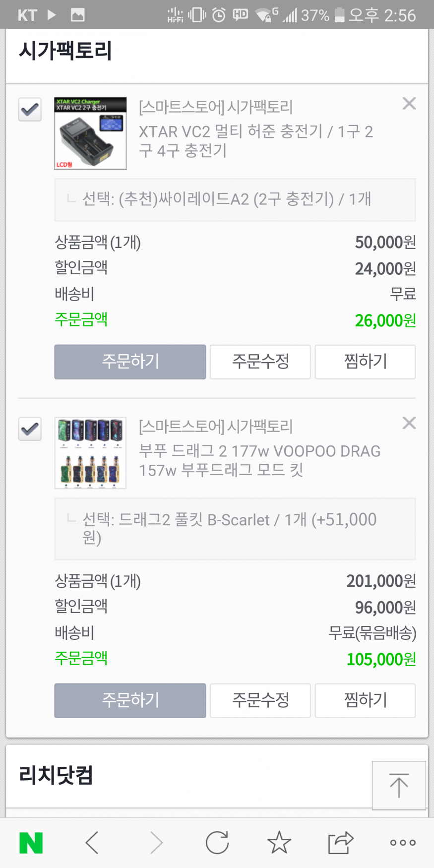
Task: Go forward with the right arrow
Action: (156, 843)
